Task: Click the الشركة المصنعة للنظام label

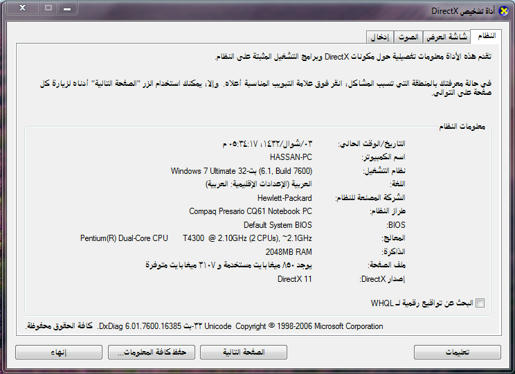Action: [370, 198]
